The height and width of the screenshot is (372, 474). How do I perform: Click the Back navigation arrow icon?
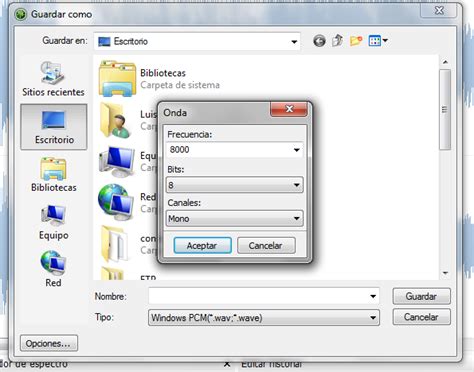[x=319, y=41]
